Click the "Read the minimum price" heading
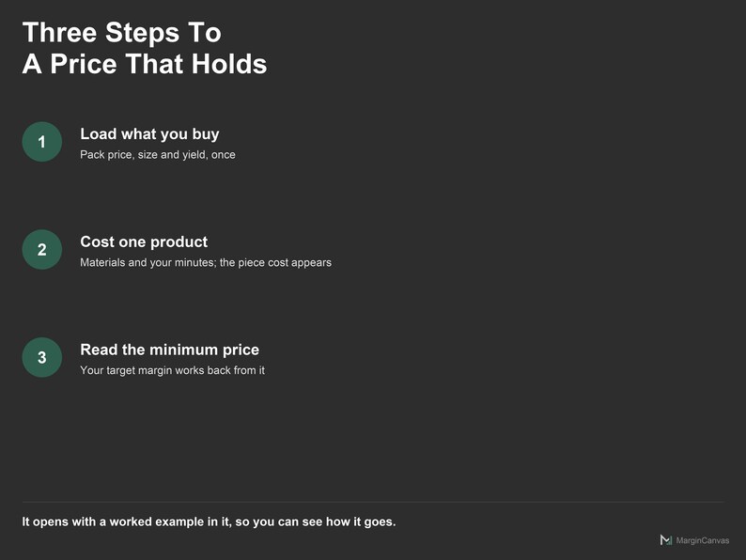 (169, 350)
